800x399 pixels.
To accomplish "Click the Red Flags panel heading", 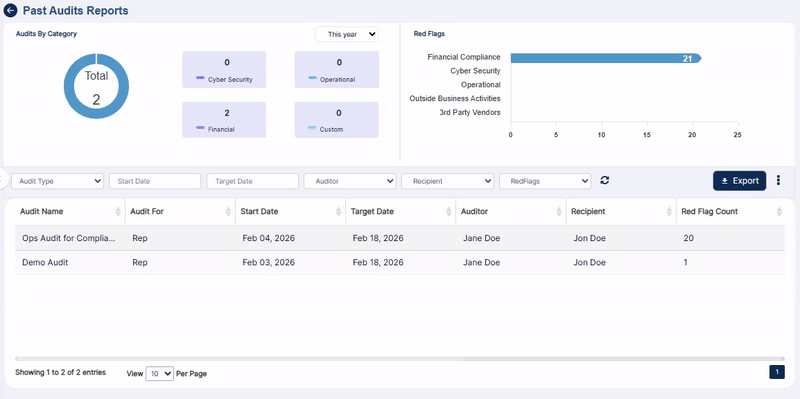I will tap(429, 34).
